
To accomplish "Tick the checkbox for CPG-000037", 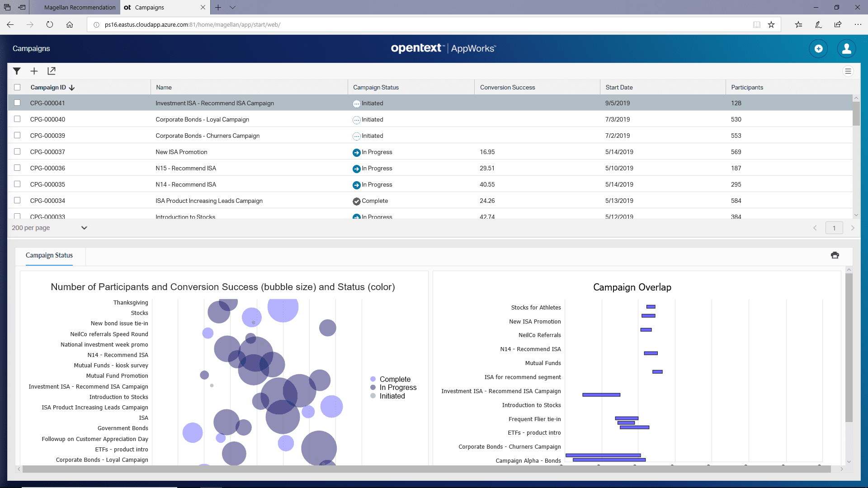I will point(17,151).
